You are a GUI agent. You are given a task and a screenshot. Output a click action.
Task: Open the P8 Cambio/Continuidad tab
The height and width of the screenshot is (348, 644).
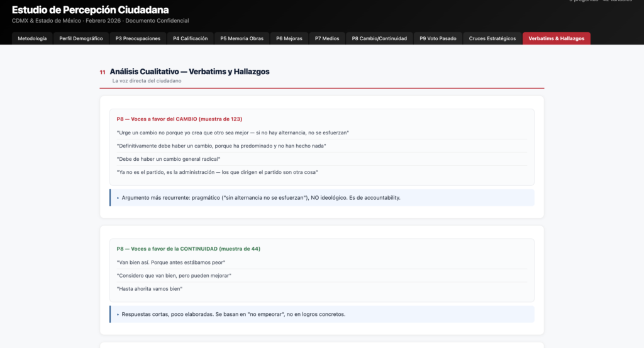click(x=379, y=38)
